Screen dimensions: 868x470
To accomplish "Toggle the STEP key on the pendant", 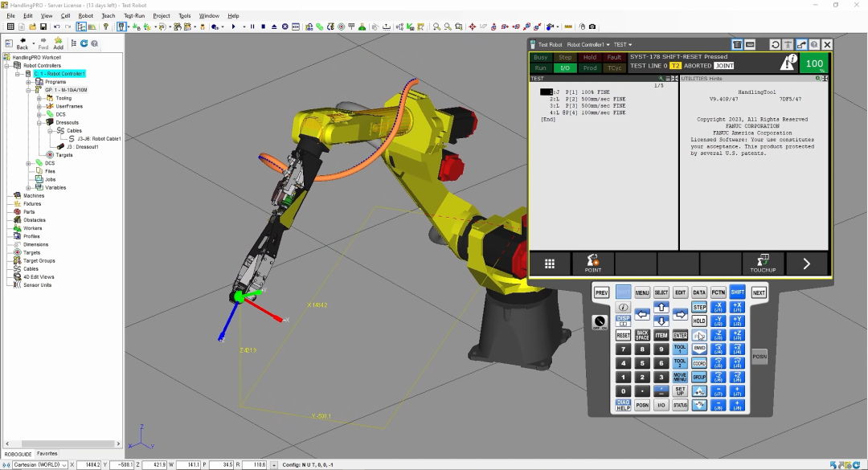I will pos(699,307).
